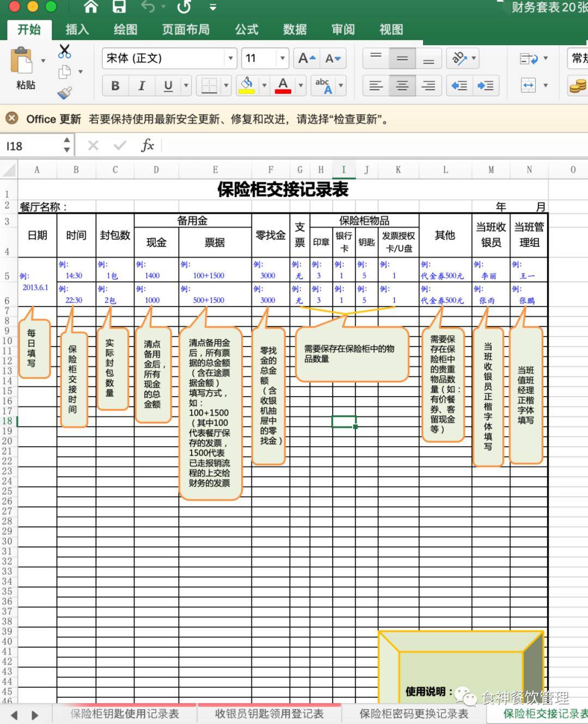Switch to the 数据 ribbon tab
The image size is (588, 724).
click(295, 30)
